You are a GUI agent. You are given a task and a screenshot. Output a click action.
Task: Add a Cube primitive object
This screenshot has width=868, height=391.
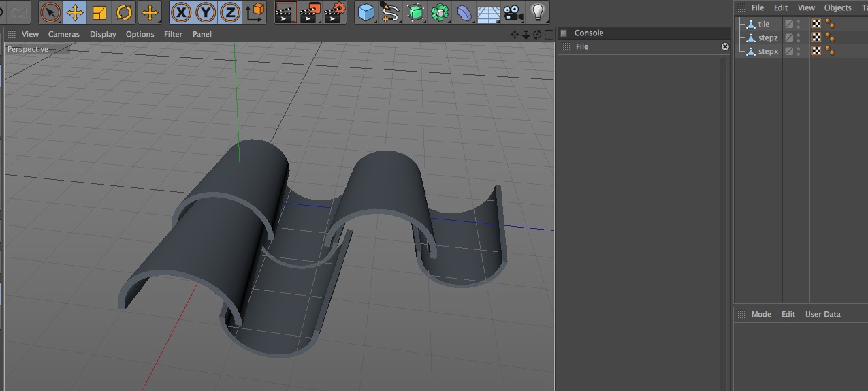[x=366, y=12]
